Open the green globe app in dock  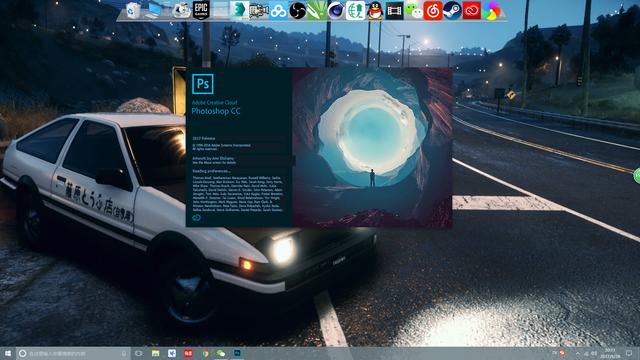point(355,11)
